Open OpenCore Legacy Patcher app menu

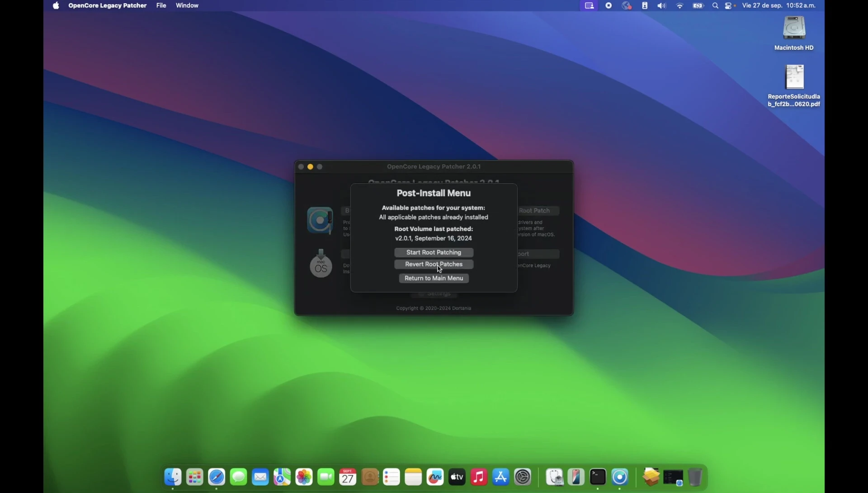(108, 5)
